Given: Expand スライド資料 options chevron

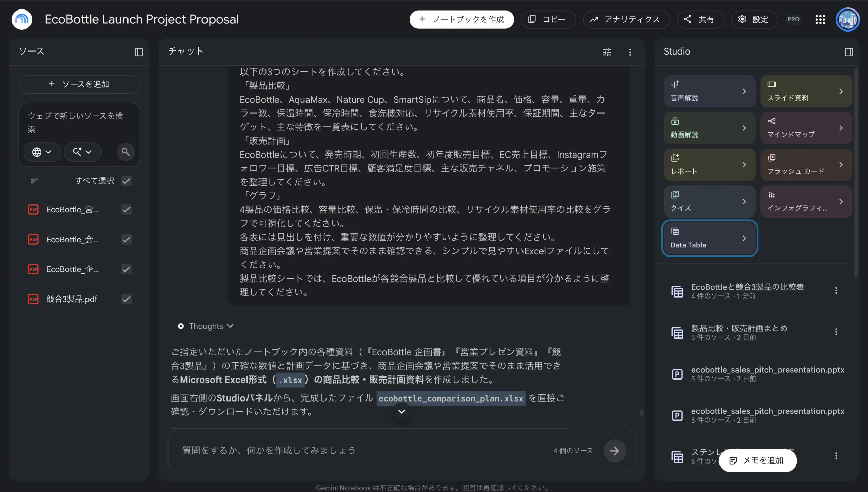Looking at the screenshot, I should (x=841, y=91).
